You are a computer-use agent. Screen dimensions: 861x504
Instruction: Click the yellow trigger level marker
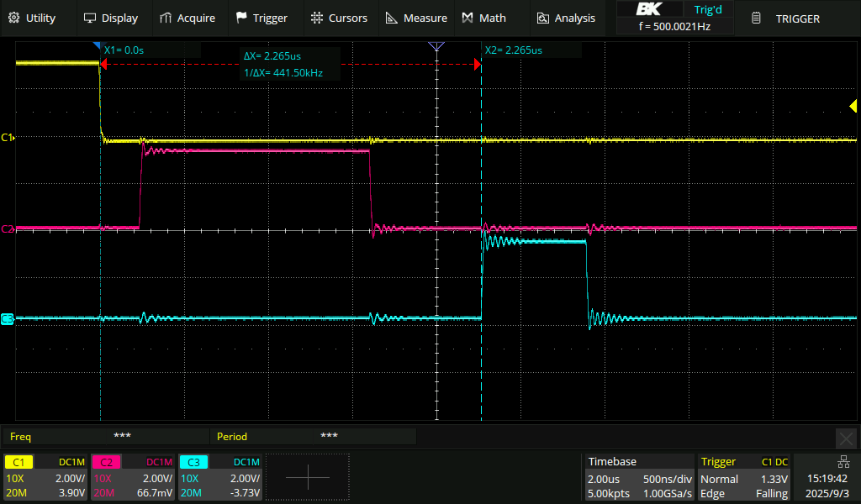tap(853, 105)
